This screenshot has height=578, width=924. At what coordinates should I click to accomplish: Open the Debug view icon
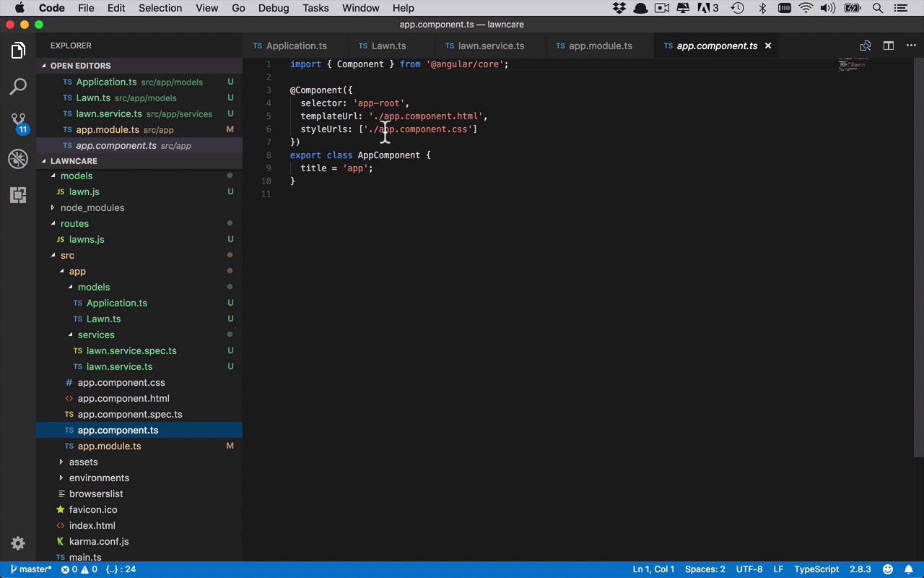[18, 159]
